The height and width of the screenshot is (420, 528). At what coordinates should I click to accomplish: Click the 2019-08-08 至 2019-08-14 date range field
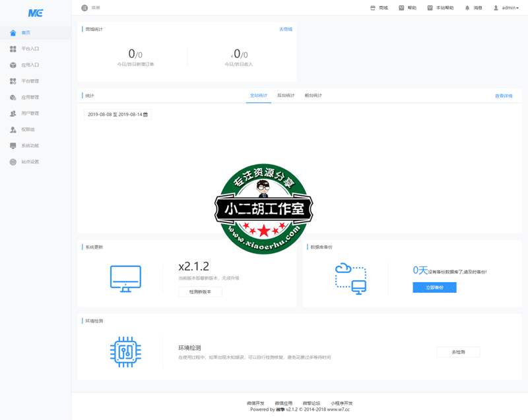[117, 115]
